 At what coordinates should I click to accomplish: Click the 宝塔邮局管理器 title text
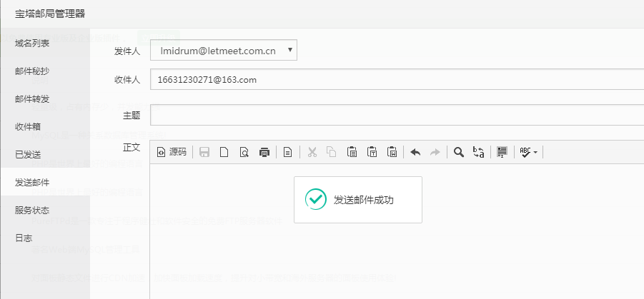tap(50, 14)
